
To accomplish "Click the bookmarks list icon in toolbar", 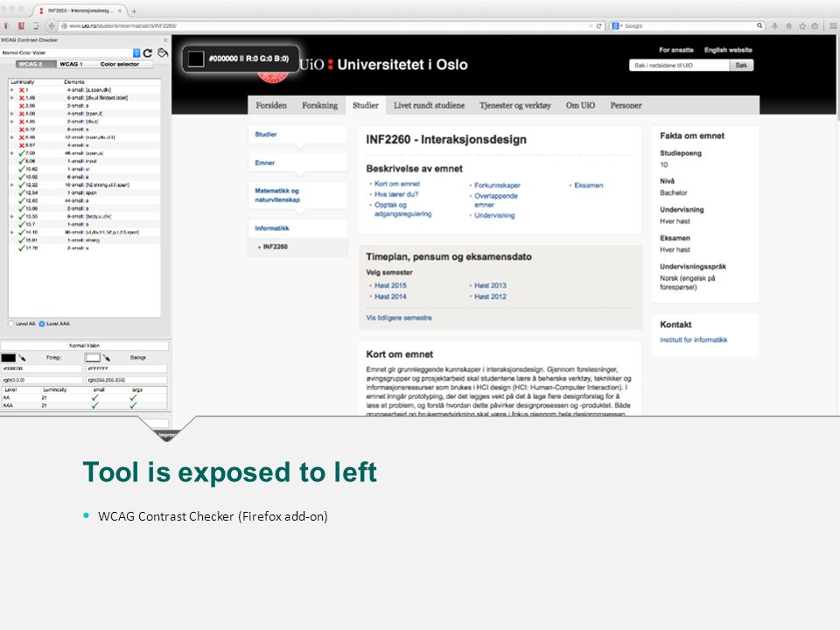I will (815, 25).
